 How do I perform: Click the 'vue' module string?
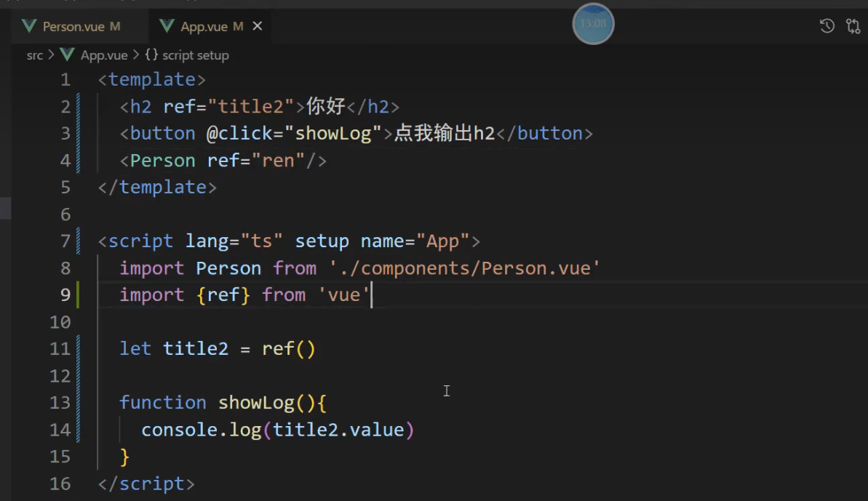pos(343,294)
